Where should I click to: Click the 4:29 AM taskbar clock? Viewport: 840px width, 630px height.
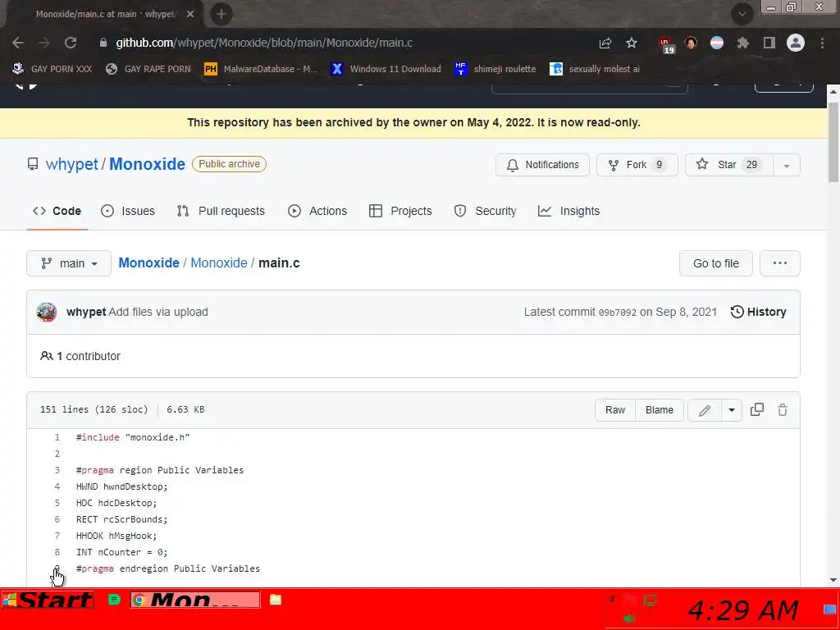click(x=743, y=610)
